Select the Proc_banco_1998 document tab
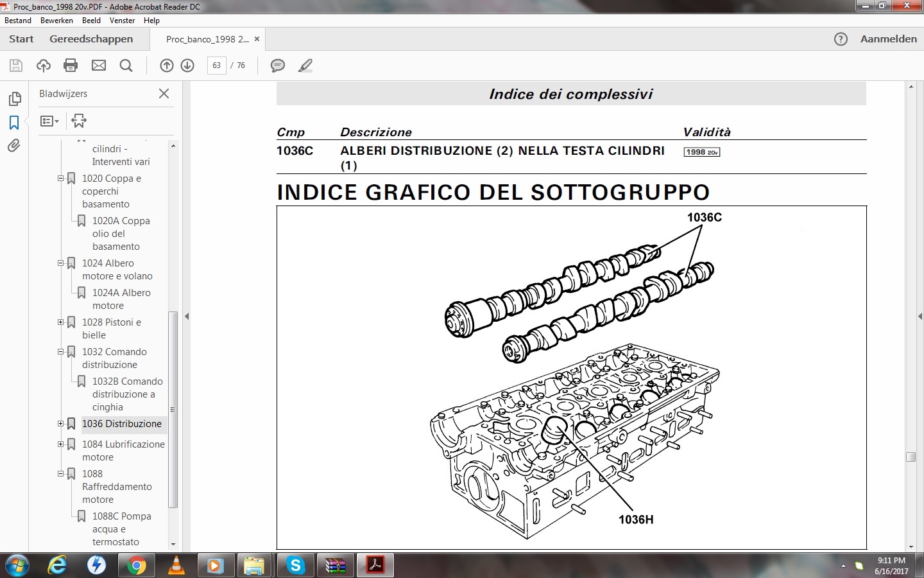The height and width of the screenshot is (578, 924). coord(207,39)
